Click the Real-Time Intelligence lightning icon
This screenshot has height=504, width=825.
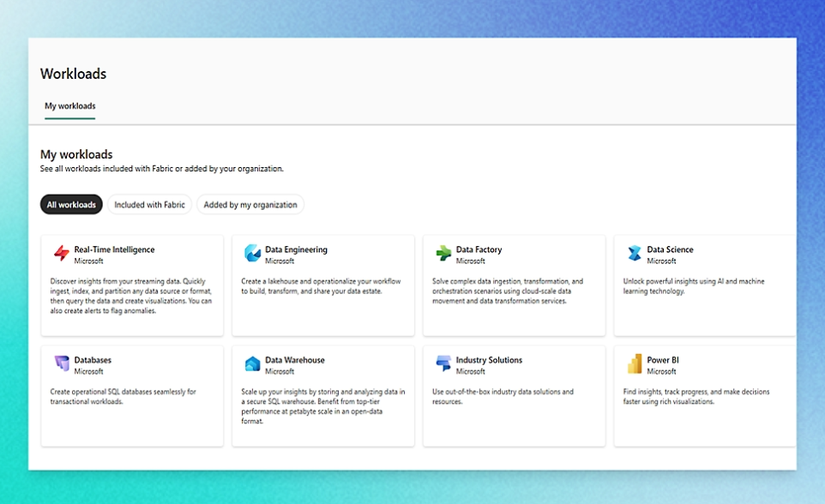point(61,254)
